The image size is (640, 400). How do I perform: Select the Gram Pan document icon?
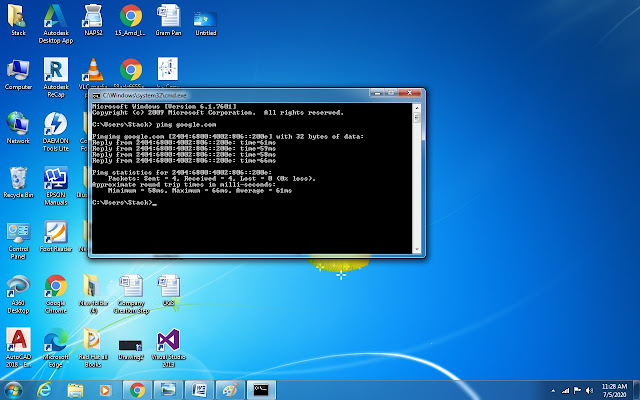click(168, 20)
